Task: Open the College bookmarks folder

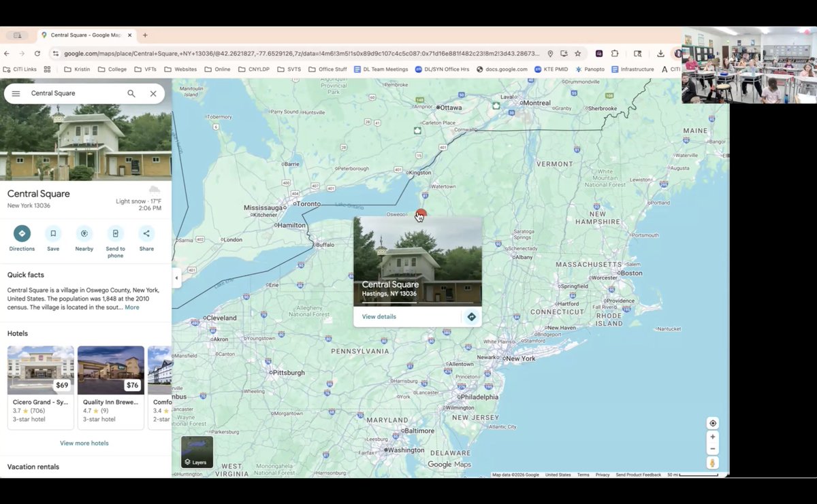Action: [112, 69]
